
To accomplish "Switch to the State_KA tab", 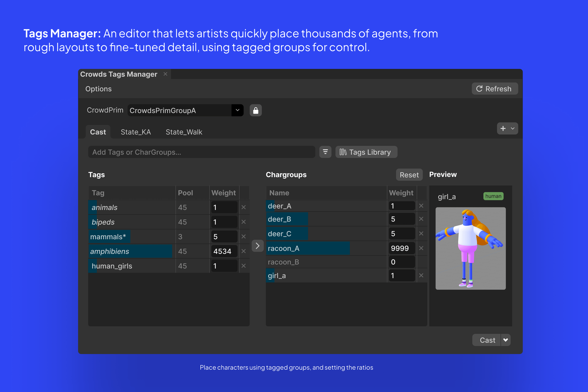I will [x=136, y=132].
